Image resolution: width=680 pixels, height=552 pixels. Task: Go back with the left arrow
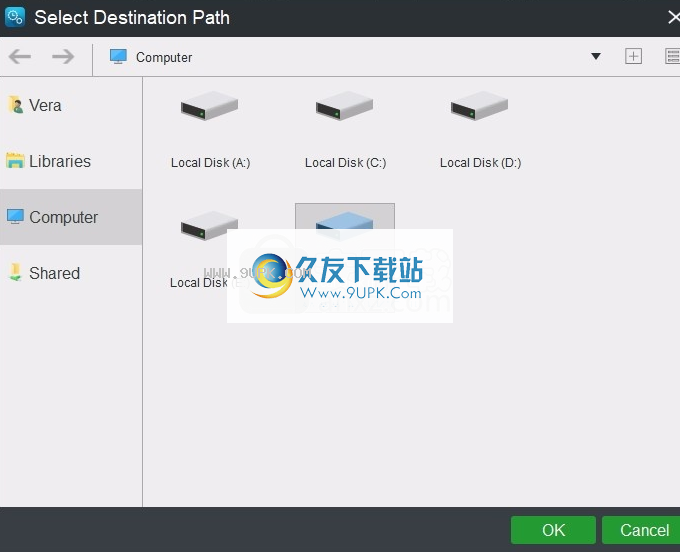(20, 56)
